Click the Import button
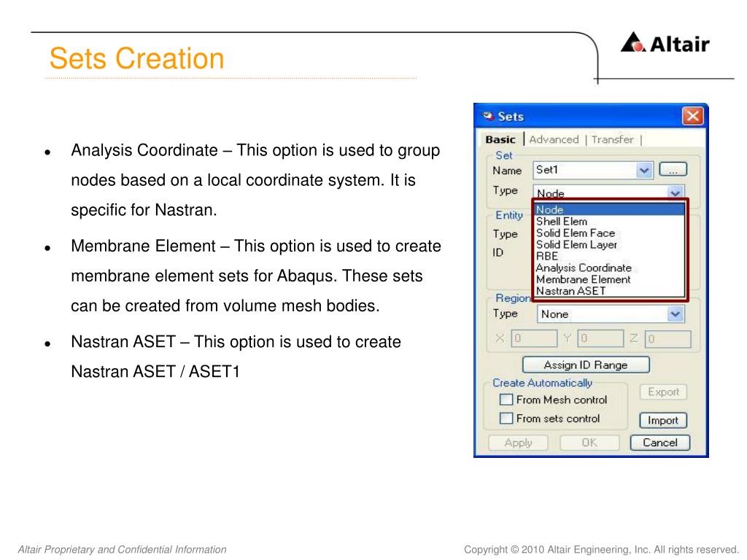This screenshot has height=560, width=747. [663, 421]
